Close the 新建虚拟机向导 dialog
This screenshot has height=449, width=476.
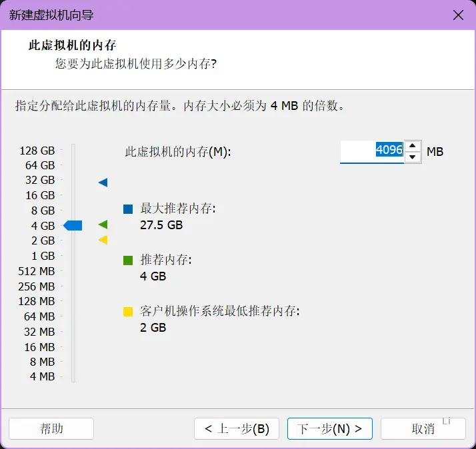[x=458, y=15]
